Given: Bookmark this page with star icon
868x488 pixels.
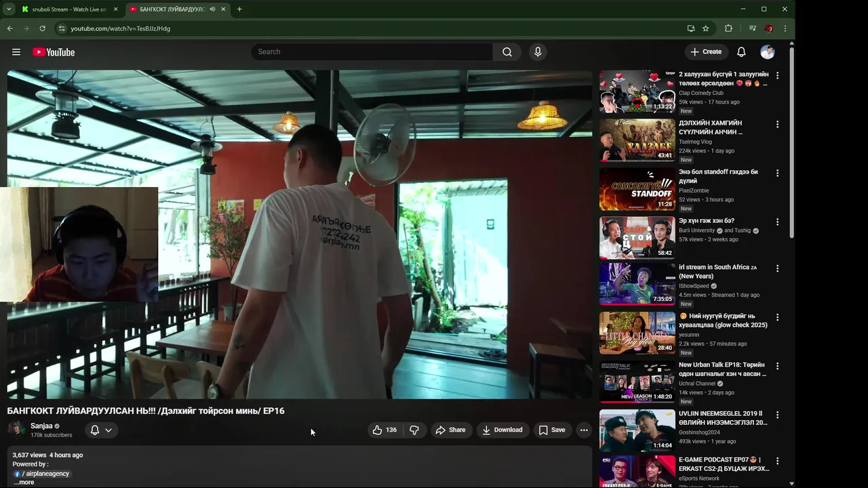Looking at the screenshot, I should 706,28.
